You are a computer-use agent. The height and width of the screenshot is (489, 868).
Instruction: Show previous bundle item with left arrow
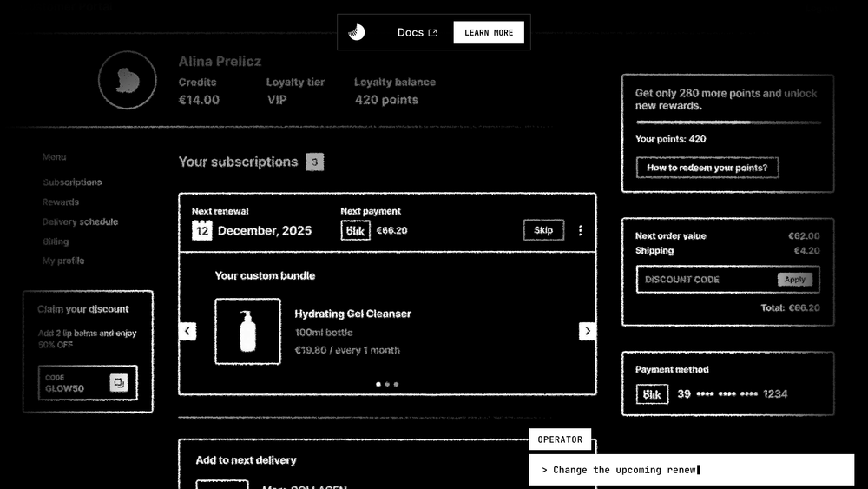[187, 331]
